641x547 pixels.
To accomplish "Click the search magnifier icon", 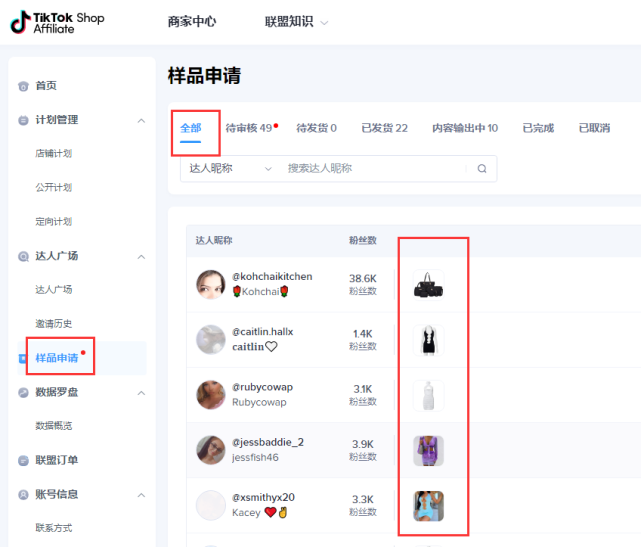I will click(482, 168).
